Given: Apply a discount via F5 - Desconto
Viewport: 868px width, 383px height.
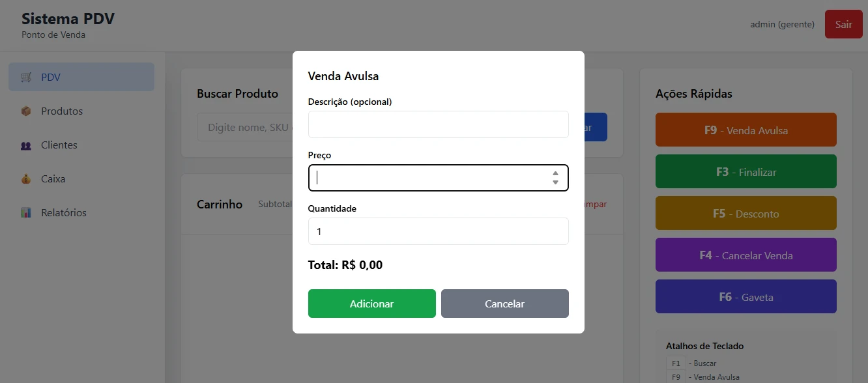Looking at the screenshot, I should point(745,213).
